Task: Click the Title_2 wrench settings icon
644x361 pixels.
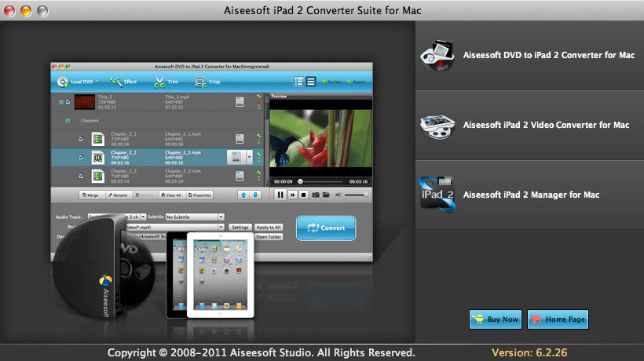Action: (x=258, y=97)
